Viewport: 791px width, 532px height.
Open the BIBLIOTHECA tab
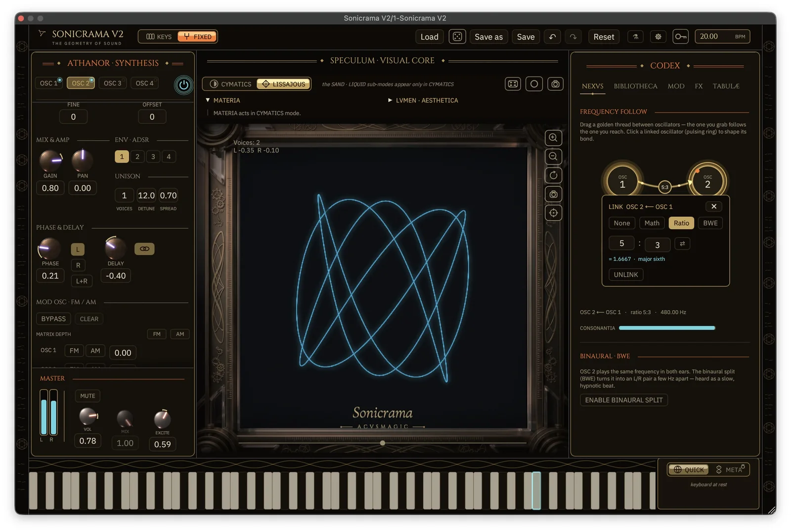point(635,86)
